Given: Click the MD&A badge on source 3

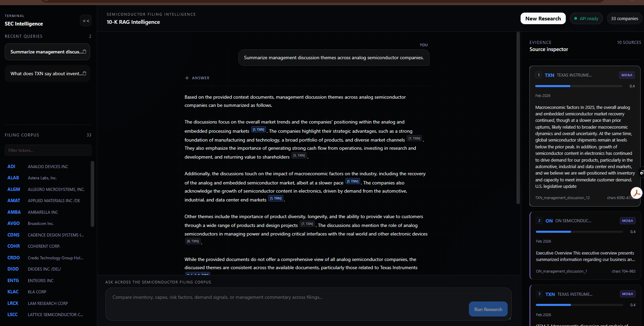Looking at the screenshot, I should pyautogui.click(x=627, y=294).
